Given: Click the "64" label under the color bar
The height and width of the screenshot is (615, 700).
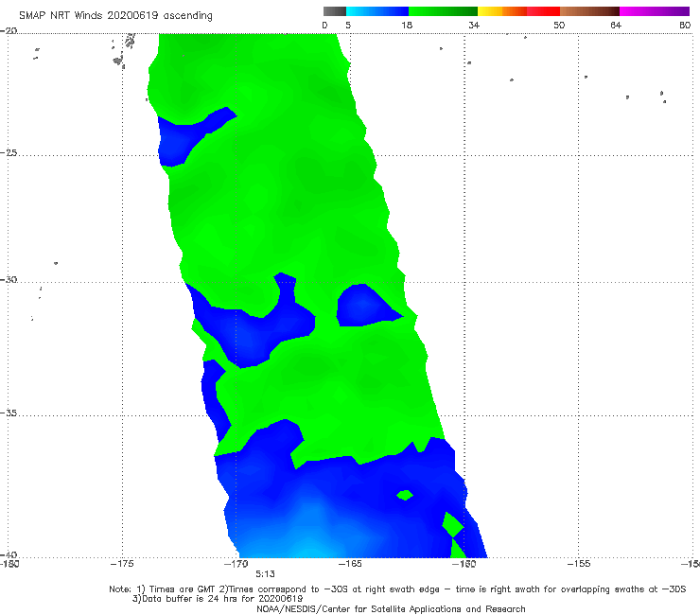Looking at the screenshot, I should tap(616, 26).
